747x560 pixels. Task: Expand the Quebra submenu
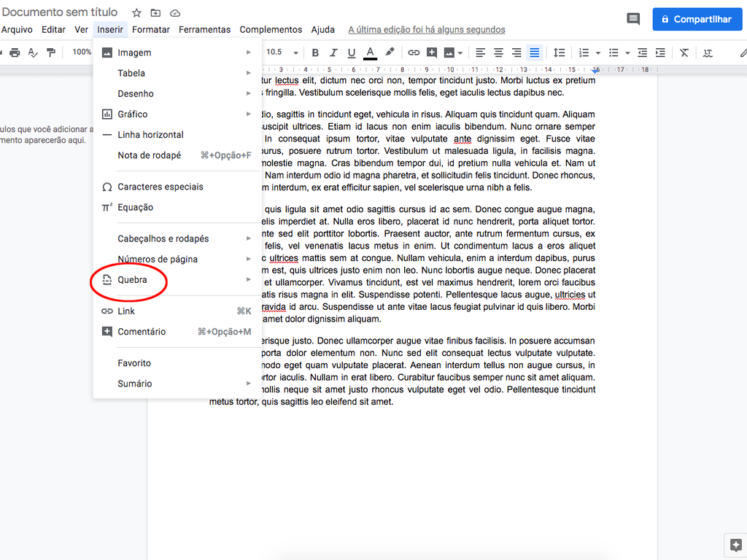177,279
